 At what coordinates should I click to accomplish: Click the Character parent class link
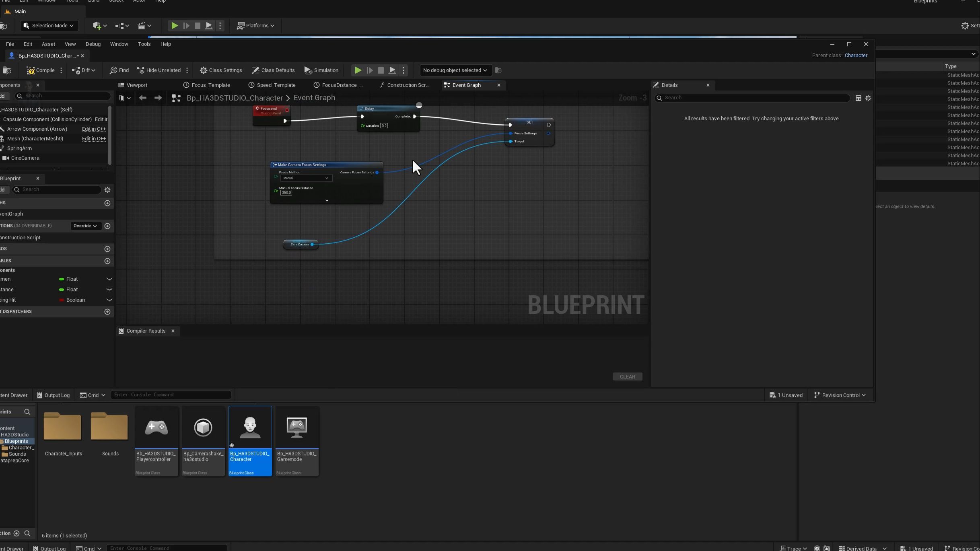856,56
